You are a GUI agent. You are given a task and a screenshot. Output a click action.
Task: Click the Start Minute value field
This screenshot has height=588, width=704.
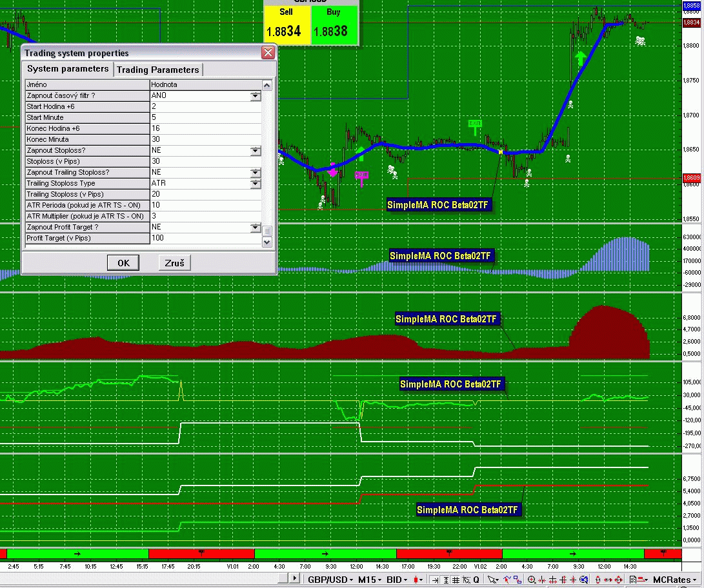pyautogui.click(x=206, y=117)
